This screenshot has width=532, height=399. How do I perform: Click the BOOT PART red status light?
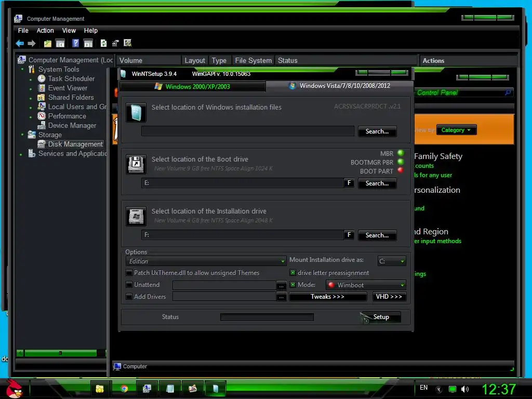pyautogui.click(x=401, y=170)
